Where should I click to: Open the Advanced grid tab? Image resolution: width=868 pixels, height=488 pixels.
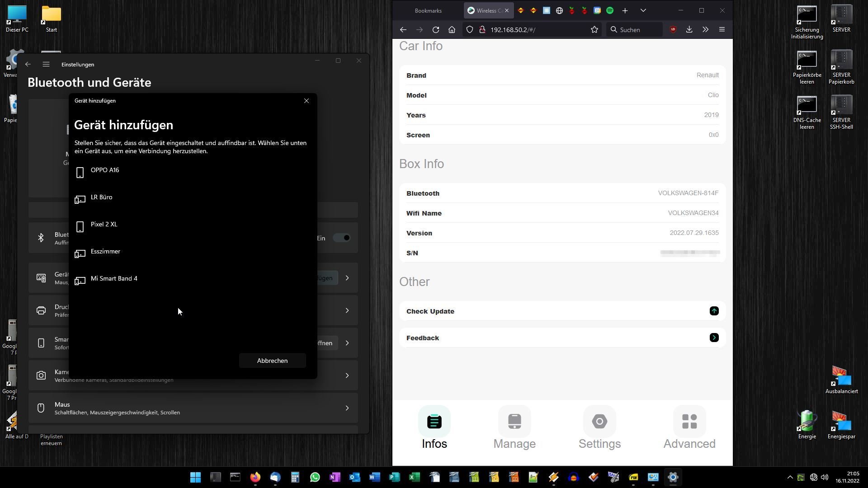pyautogui.click(x=689, y=422)
